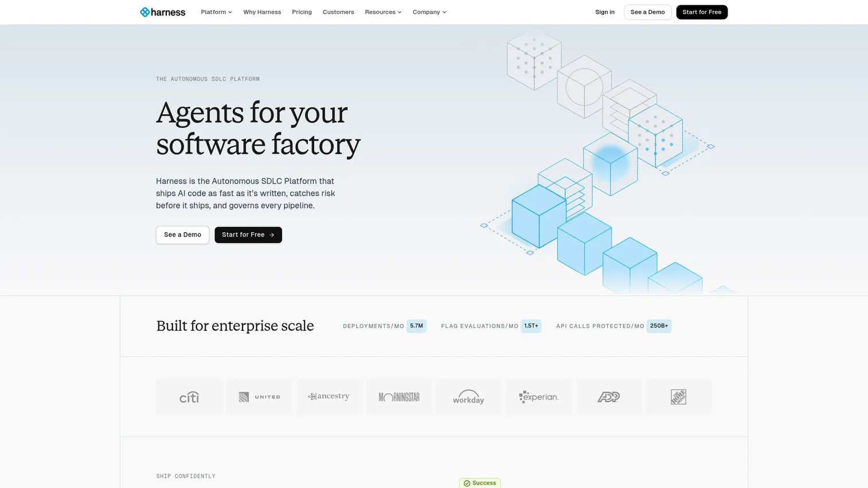Click the 250B+ API calls badge
Image resolution: width=868 pixels, height=488 pixels.
pos(659,326)
